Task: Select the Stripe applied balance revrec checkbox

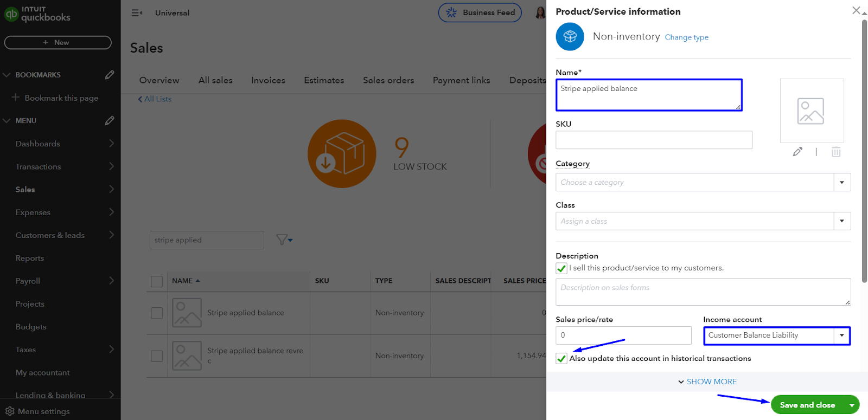Action: coord(157,356)
